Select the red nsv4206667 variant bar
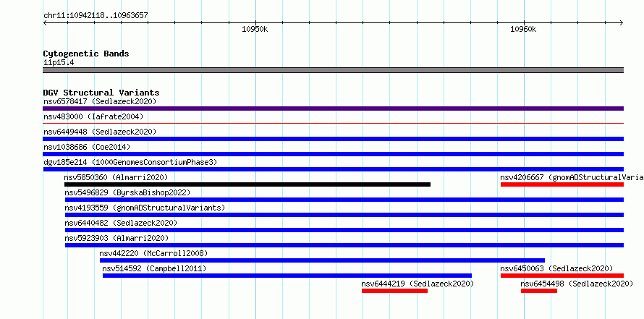644x319 pixels. point(562,184)
